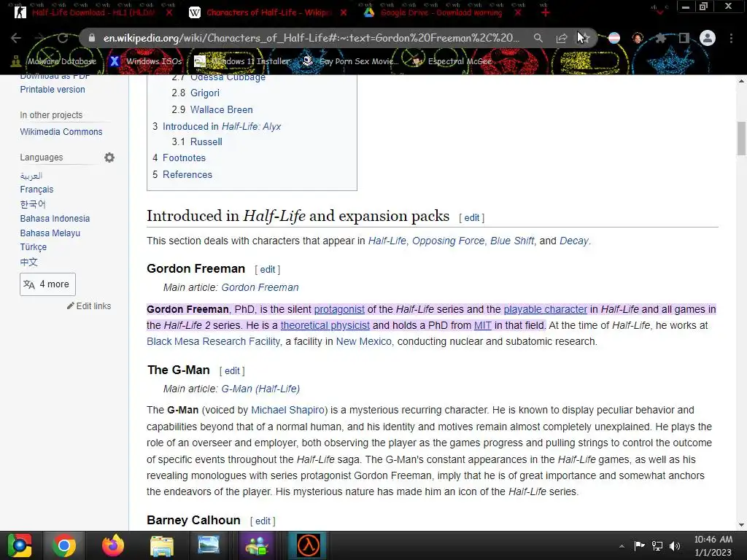Open the share page icon
This screenshot has width=747, height=560.
pos(561,38)
